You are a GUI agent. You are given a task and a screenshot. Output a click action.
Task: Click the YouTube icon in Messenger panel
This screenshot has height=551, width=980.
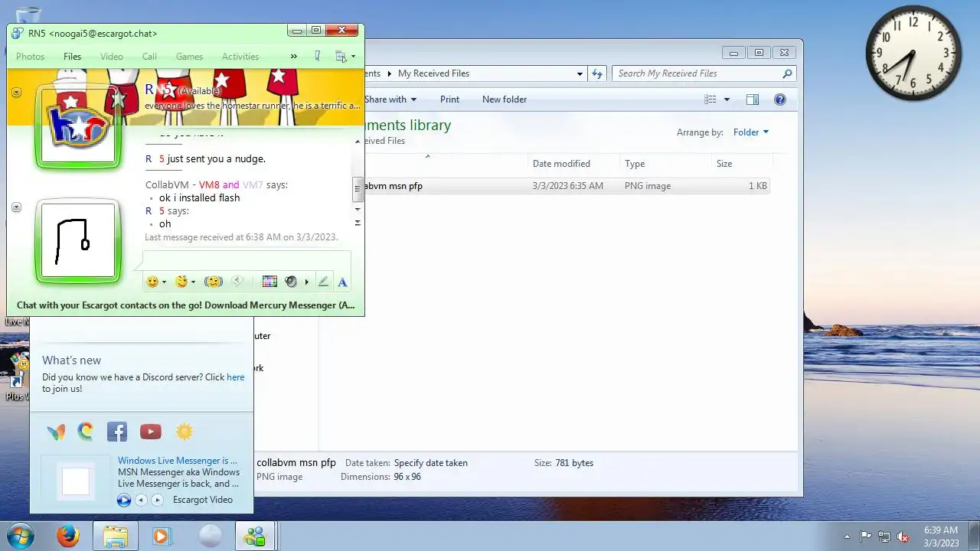[151, 432]
